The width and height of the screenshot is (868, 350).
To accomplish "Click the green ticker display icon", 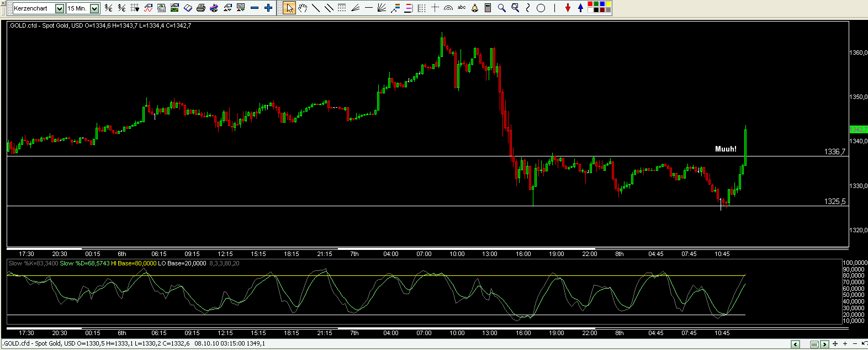I will (x=174, y=8).
